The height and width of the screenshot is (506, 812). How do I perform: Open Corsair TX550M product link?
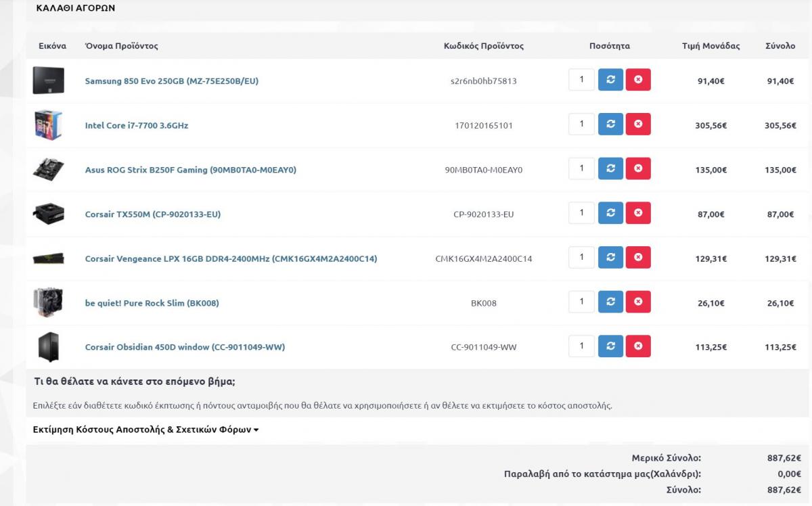153,214
